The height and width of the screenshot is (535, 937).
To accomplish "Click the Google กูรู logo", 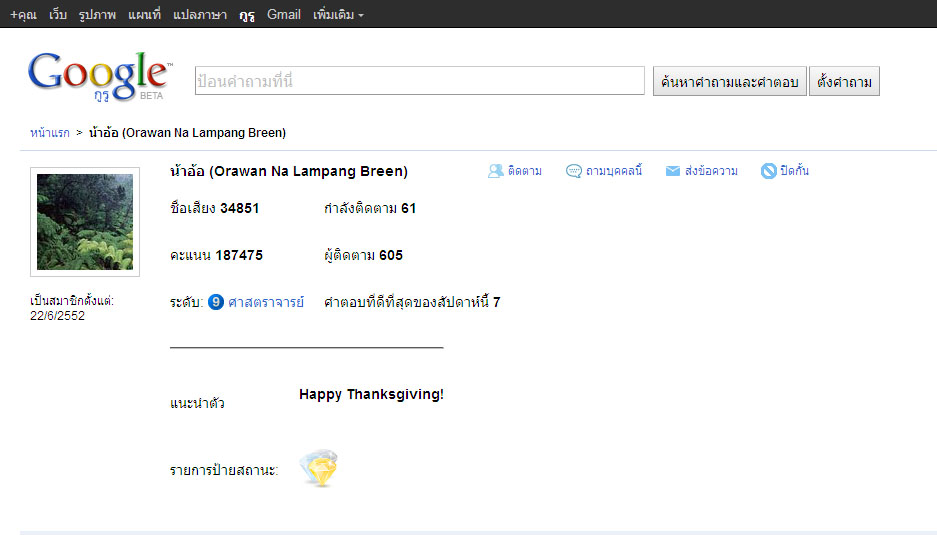I will tap(100, 77).
